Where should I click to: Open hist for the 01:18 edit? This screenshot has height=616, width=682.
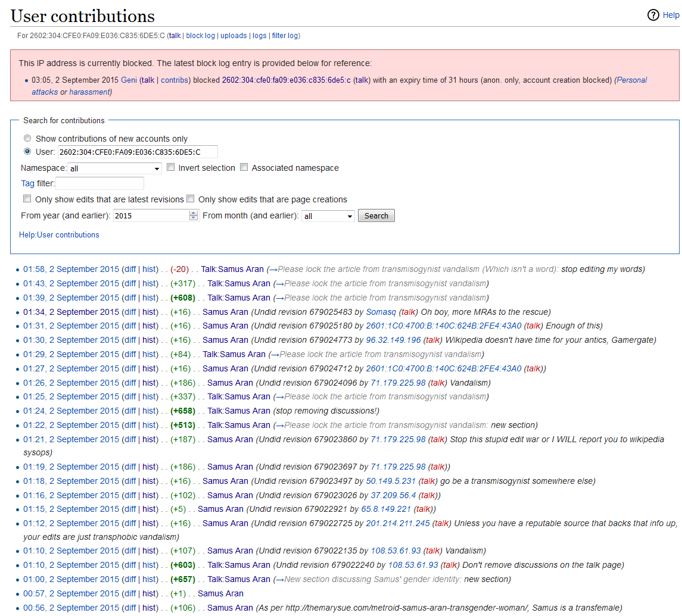[x=149, y=481]
